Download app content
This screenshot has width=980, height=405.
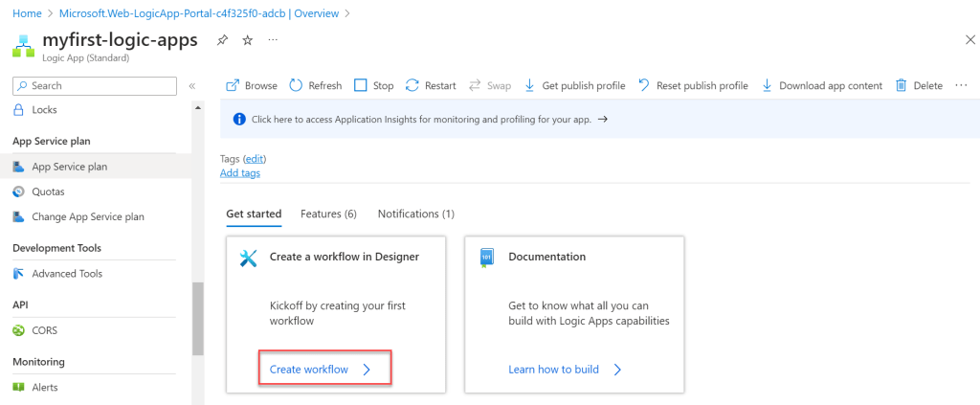coord(822,85)
